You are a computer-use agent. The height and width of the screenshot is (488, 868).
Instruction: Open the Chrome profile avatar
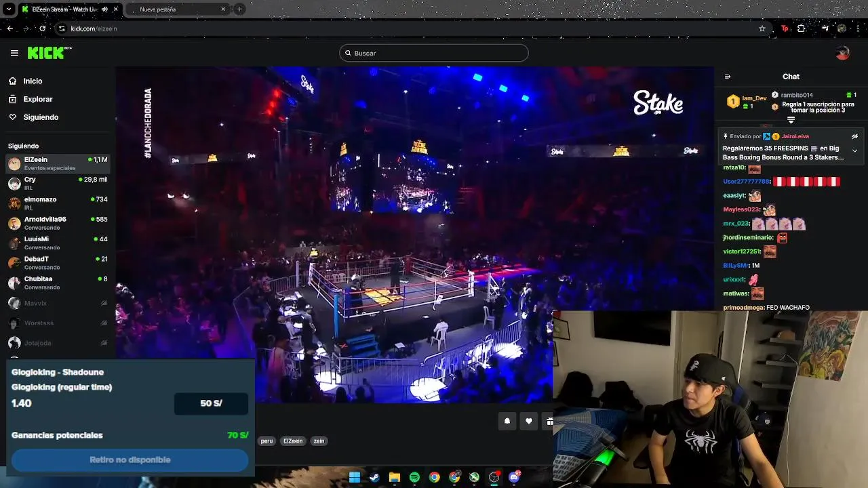(x=842, y=28)
